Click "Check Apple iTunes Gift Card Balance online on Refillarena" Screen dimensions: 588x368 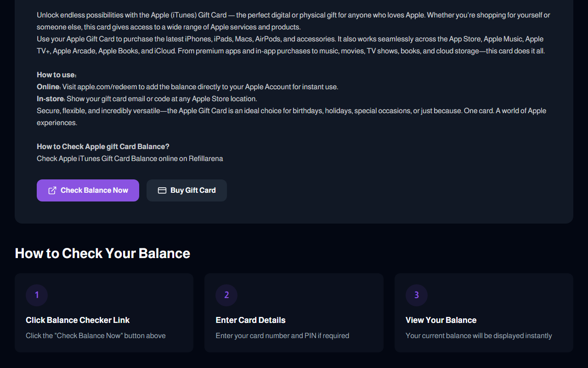click(x=130, y=159)
